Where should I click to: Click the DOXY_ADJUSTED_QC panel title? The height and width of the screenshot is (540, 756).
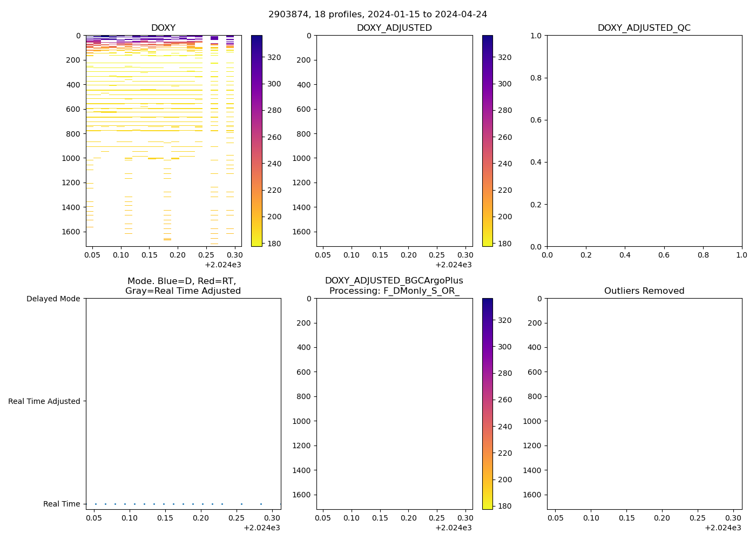pyautogui.click(x=644, y=28)
